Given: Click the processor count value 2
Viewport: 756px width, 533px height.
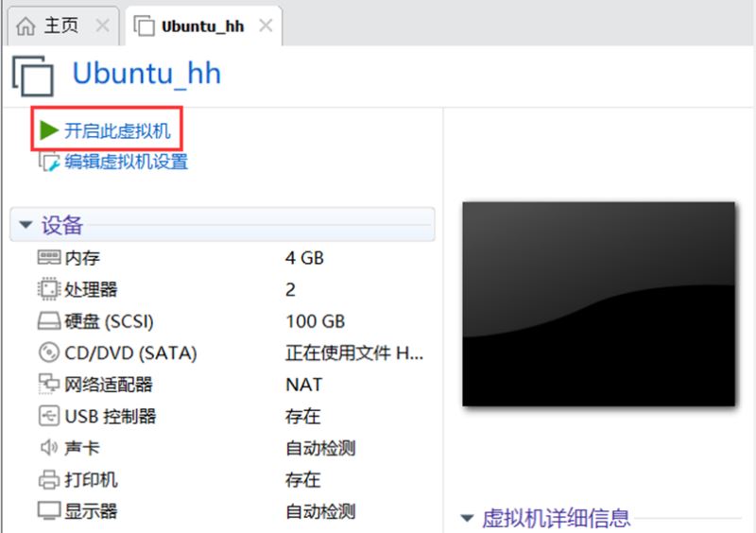Looking at the screenshot, I should (x=290, y=289).
